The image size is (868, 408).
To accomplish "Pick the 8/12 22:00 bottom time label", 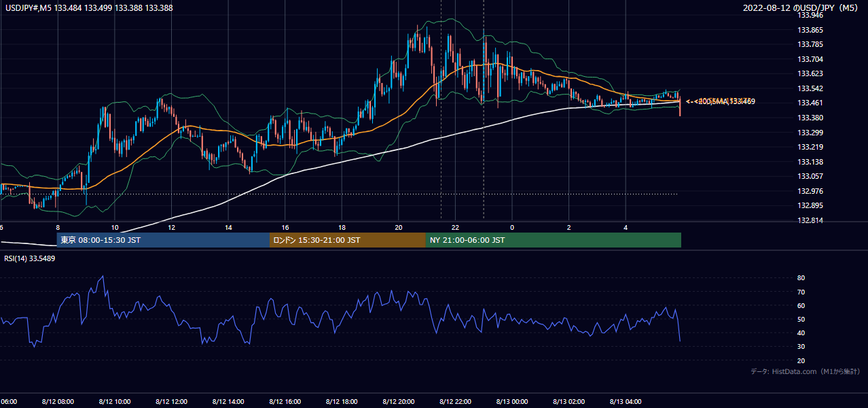I will tap(456, 401).
